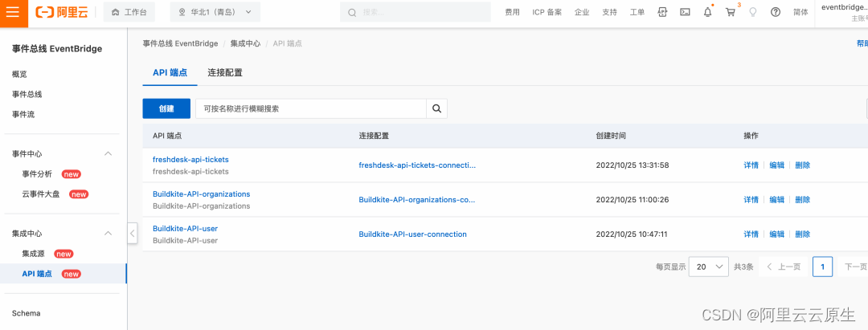Click 事件总线 EventBridge breadcrumb

coord(180,43)
